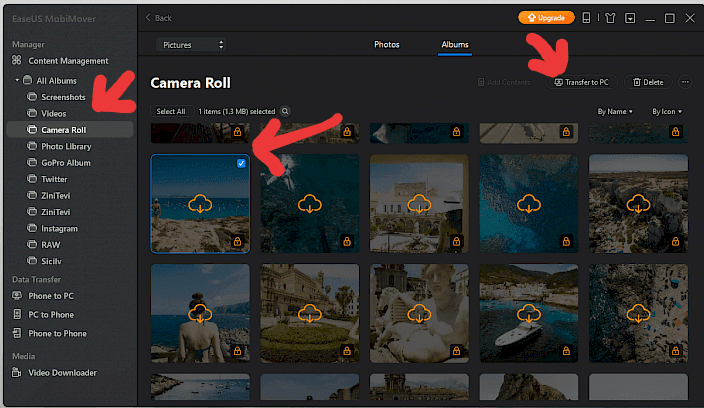Image resolution: width=704 pixels, height=408 pixels.
Task: Switch to the Albums tab
Action: tap(455, 44)
